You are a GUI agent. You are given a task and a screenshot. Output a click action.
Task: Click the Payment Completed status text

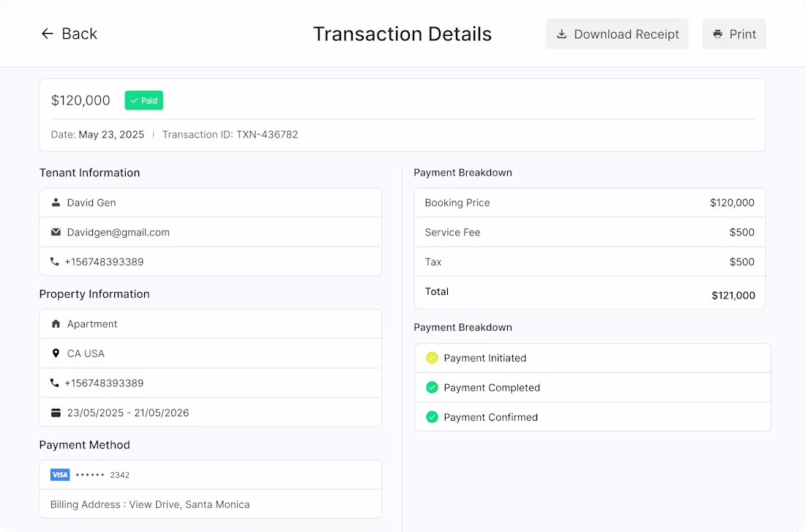click(492, 388)
